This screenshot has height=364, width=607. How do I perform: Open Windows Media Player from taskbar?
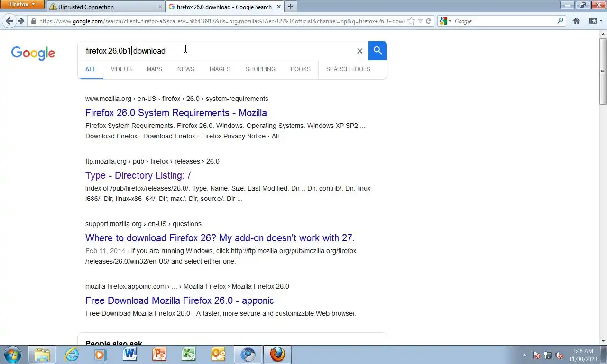point(100,355)
